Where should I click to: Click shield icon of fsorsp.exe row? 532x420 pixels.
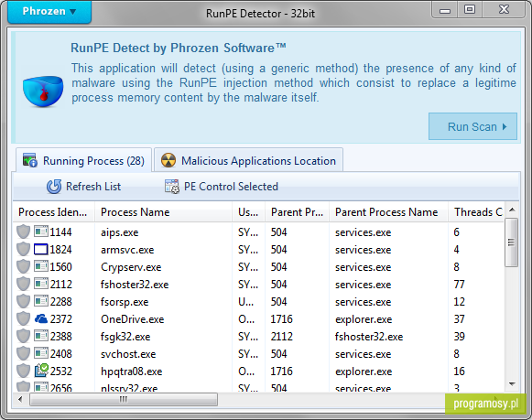click(23, 301)
